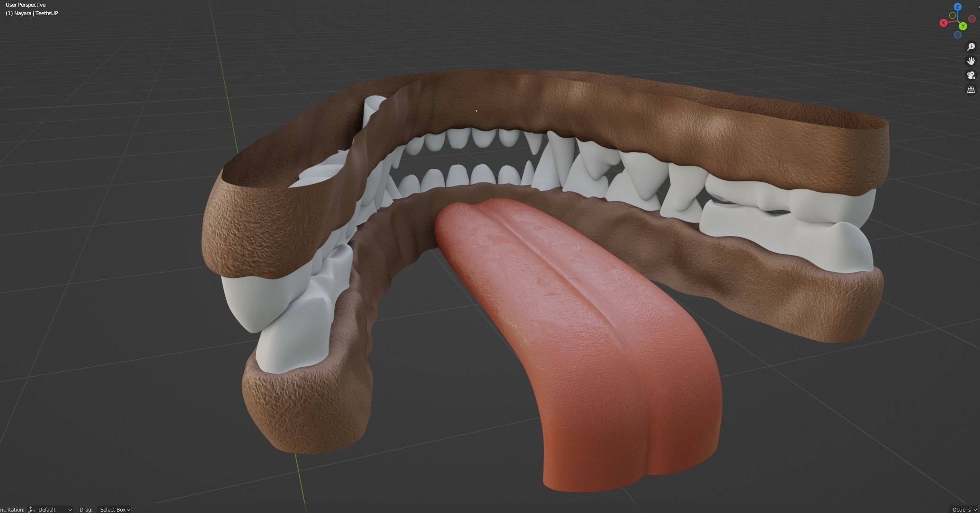Click the faded negative Z axis circle
The image size is (980, 513).
click(958, 35)
